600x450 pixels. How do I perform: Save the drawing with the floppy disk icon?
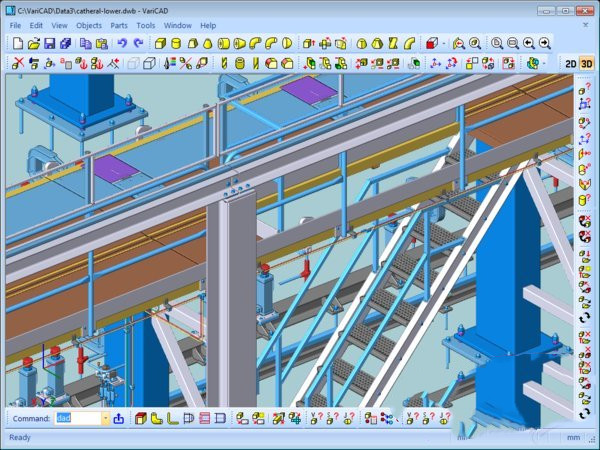[49, 43]
